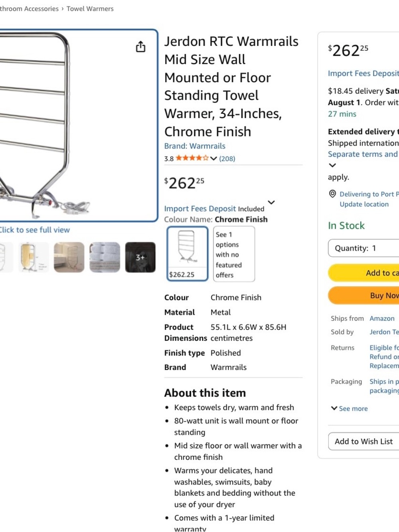Image resolution: width=399 pixels, height=532 pixels.
Task: Click the delivery location pin icon
Action: click(332, 194)
